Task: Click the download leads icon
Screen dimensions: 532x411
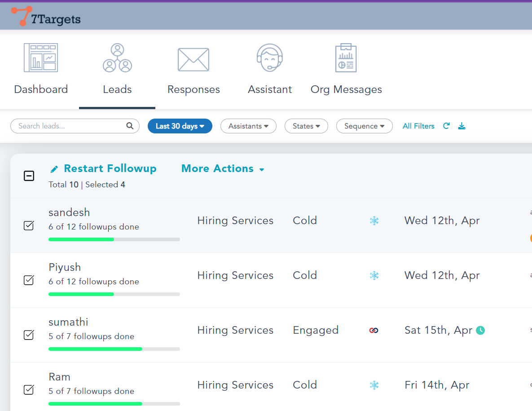Action: tap(462, 126)
